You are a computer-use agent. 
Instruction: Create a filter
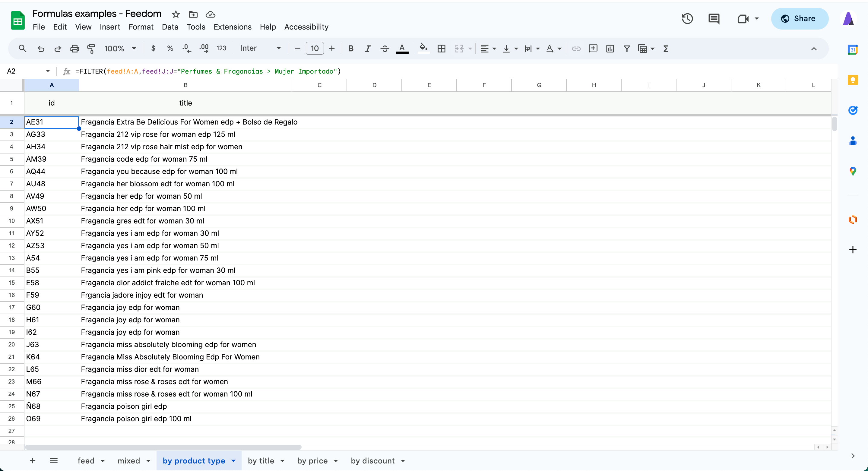click(x=627, y=49)
